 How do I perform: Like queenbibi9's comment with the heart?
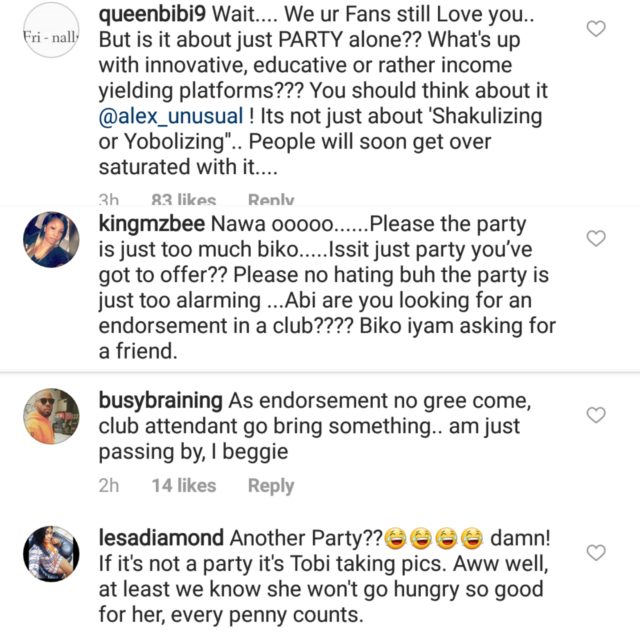596,29
